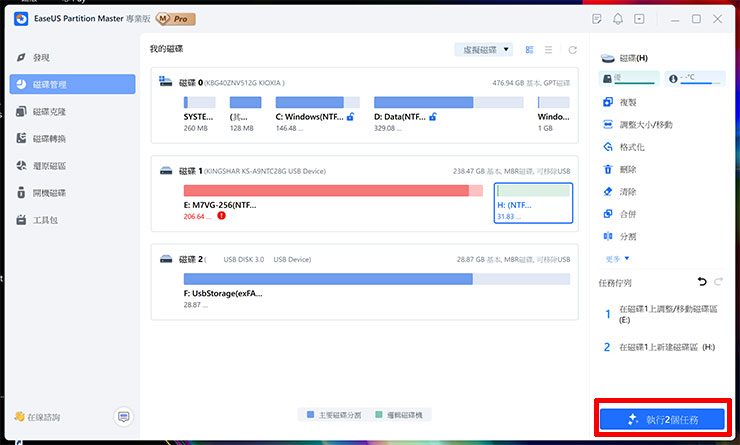The width and height of the screenshot is (740, 445).
Task: Select the 128 MB reserved partition
Action: point(245,114)
